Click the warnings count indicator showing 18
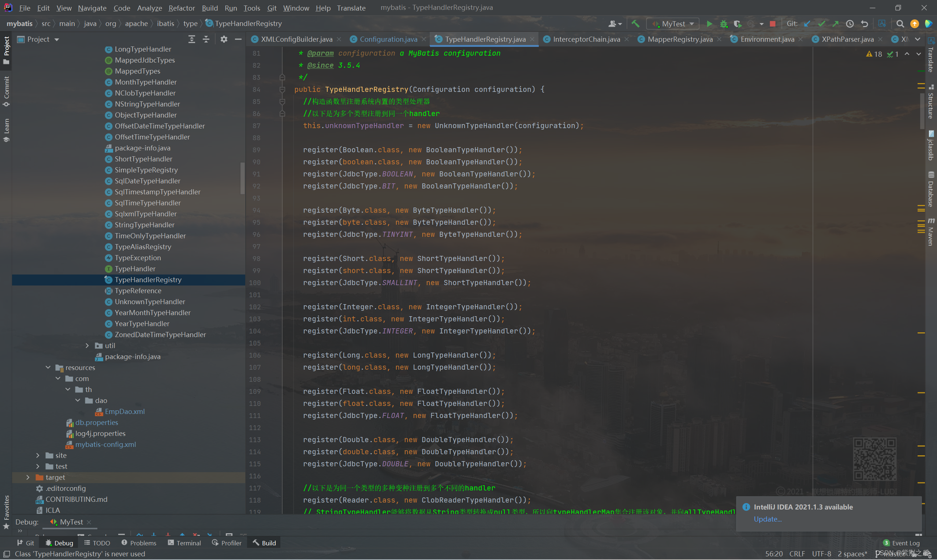Screen dimensions: 937x560 (x=874, y=54)
